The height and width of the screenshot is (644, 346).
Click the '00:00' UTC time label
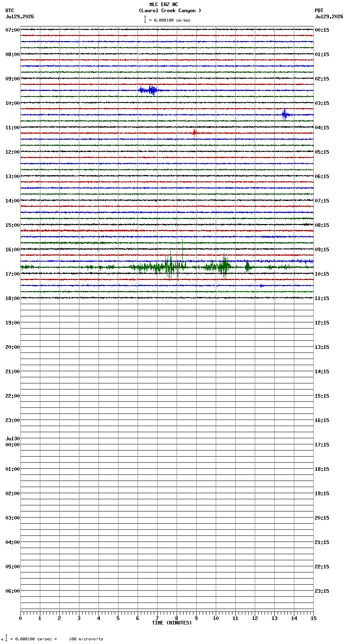13,445
